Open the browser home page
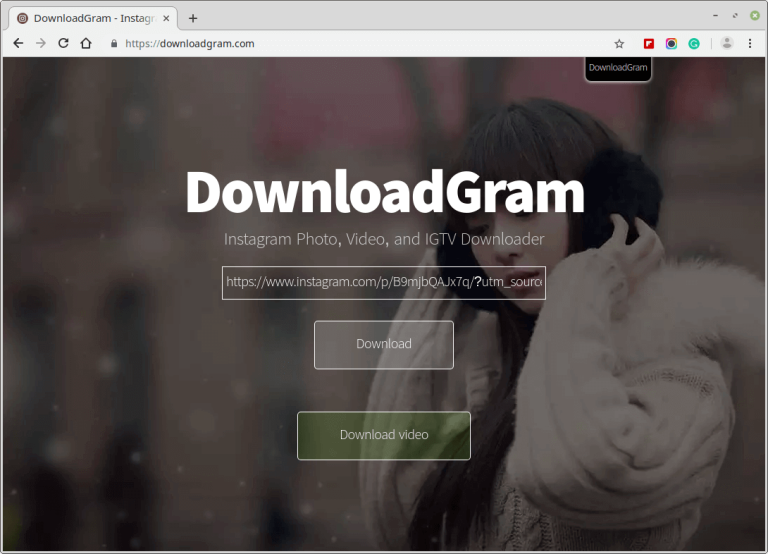Image resolution: width=768 pixels, height=554 pixels. coord(86,44)
